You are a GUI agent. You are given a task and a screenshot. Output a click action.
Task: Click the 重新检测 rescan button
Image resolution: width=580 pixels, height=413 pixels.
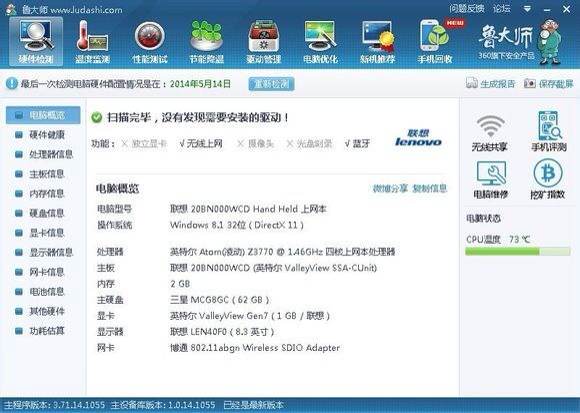(x=271, y=84)
